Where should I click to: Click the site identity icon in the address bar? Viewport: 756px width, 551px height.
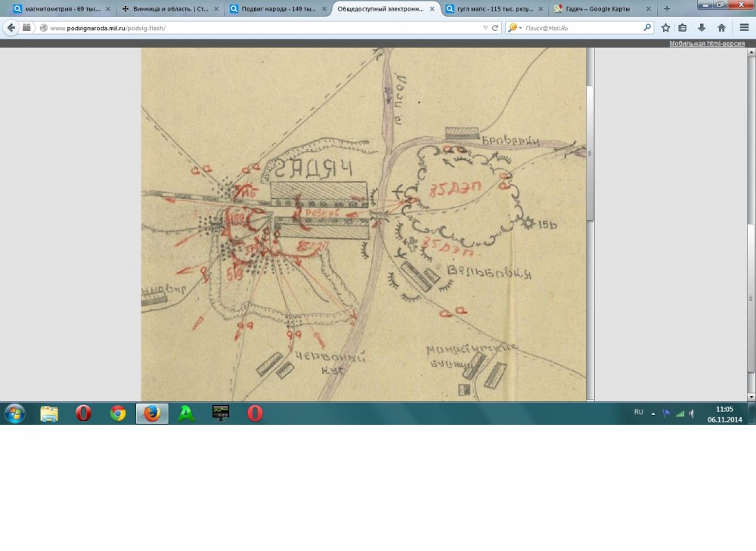coord(43,28)
